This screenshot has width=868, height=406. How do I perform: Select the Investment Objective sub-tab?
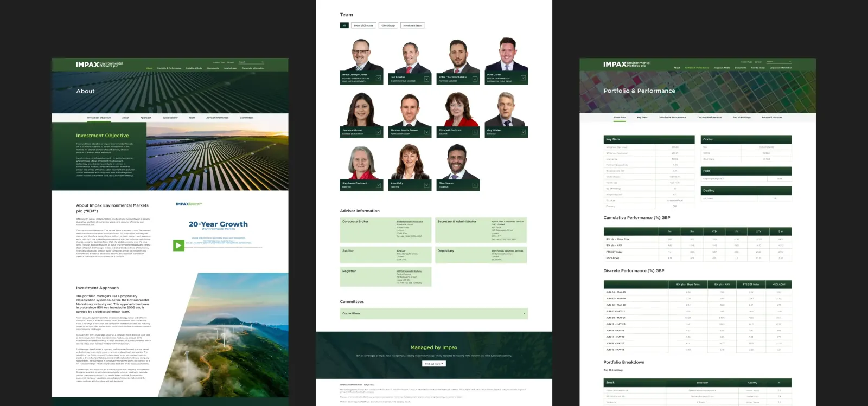coord(99,118)
